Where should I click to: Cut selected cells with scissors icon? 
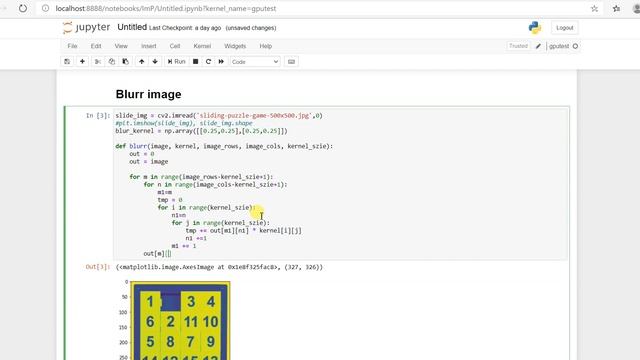(x=98, y=62)
